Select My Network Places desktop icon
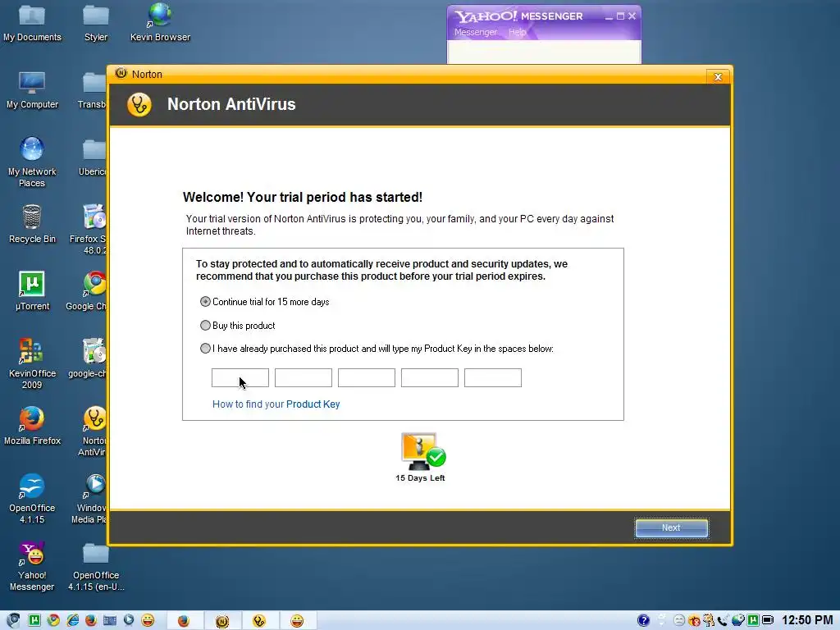This screenshot has height=630, width=840. [x=32, y=162]
